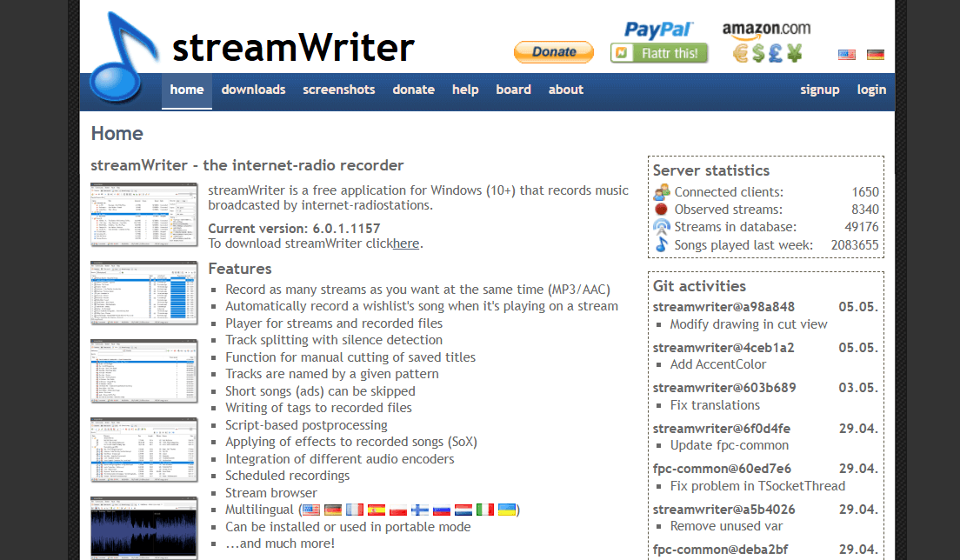Image resolution: width=960 pixels, height=560 pixels.
Task: Click the "here" download link
Action: (406, 243)
